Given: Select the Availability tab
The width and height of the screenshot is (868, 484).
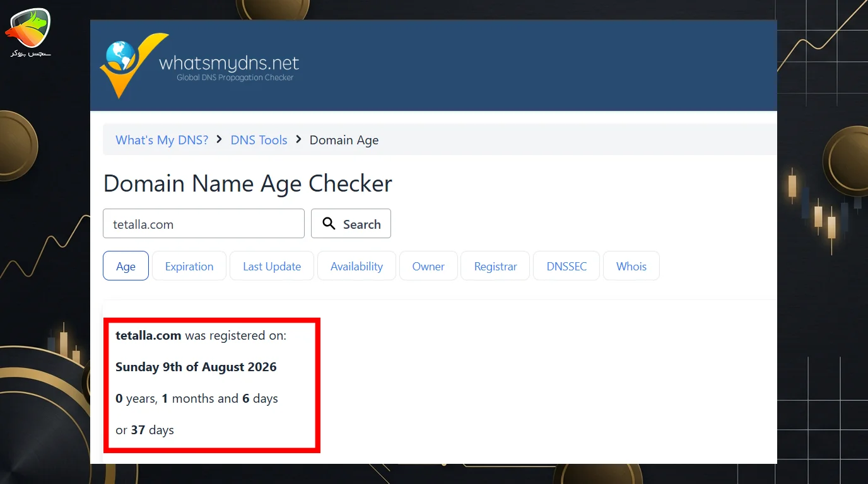Looking at the screenshot, I should tap(356, 266).
